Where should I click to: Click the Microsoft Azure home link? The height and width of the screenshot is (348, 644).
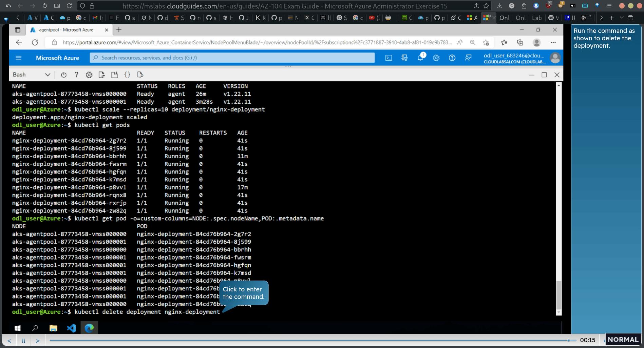[57, 58]
